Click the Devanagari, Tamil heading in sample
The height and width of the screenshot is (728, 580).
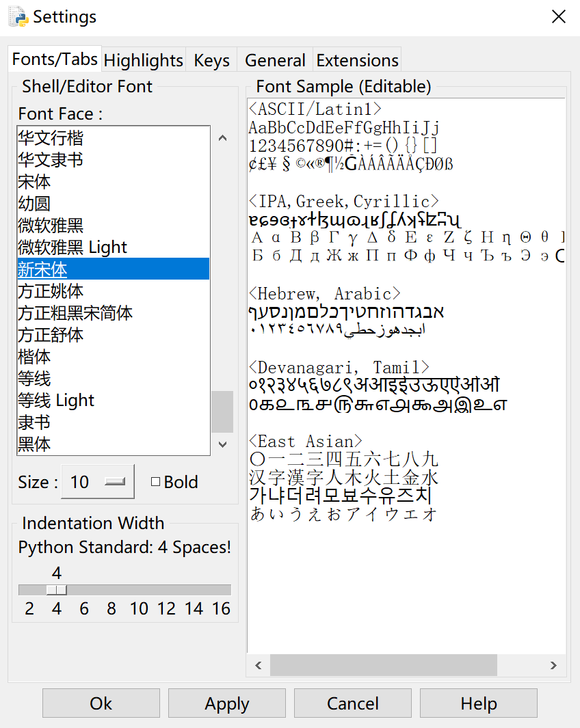click(339, 367)
